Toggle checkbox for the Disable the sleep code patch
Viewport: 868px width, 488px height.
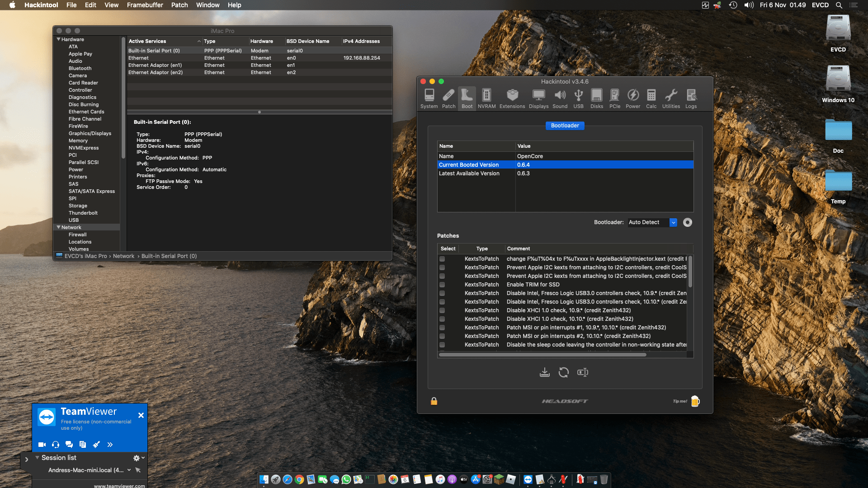(442, 345)
